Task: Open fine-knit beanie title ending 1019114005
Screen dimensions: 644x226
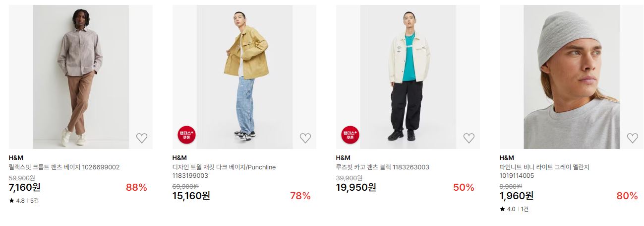Action: pyautogui.click(x=544, y=171)
